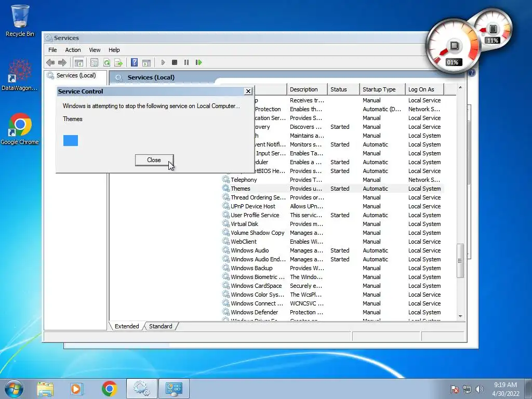Select the Virtual Disk service
The width and height of the screenshot is (532, 399).
tap(332, 224)
